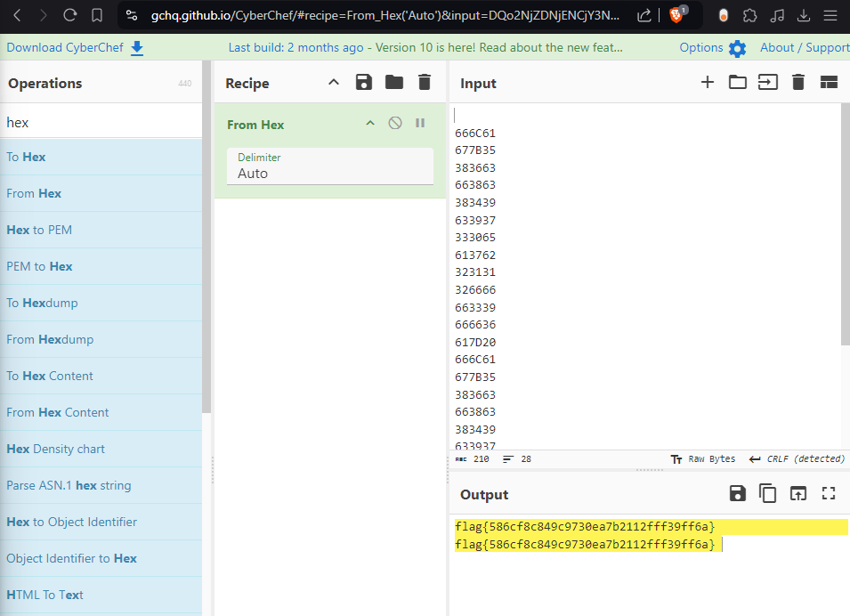
Task: Select the To Hexdump operation
Action: [x=101, y=303]
